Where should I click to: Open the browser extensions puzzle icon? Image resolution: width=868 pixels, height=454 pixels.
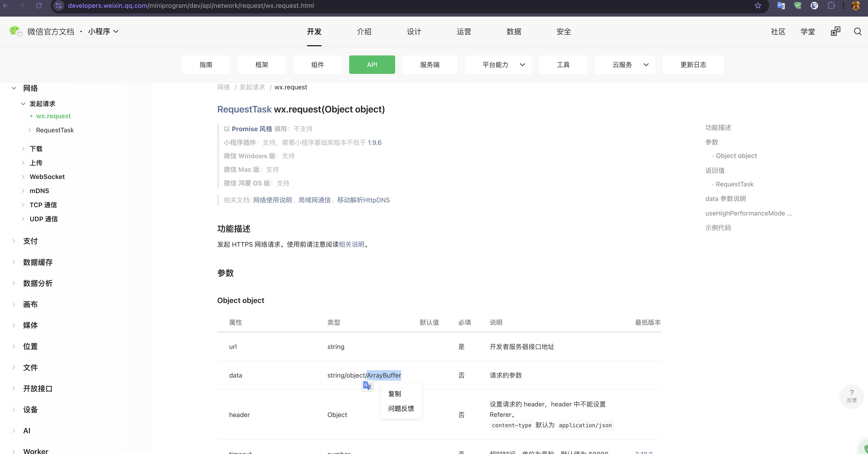point(831,5)
